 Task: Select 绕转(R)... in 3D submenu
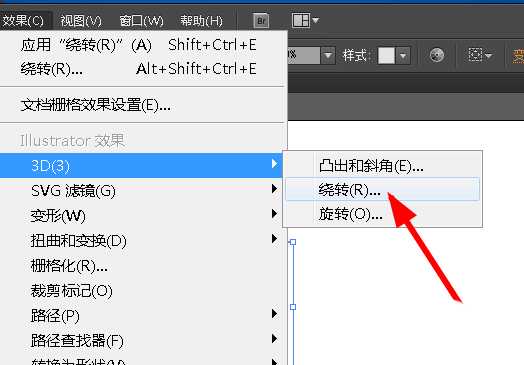pyautogui.click(x=383, y=190)
